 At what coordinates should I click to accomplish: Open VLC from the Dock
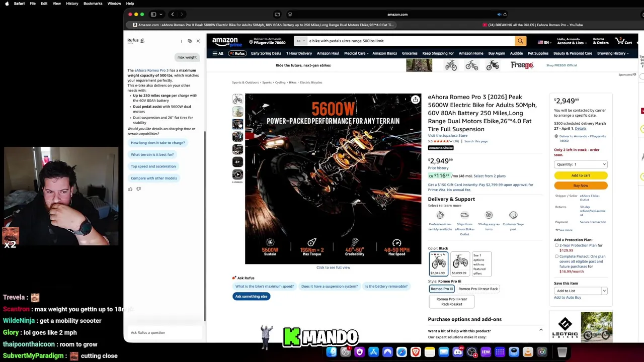[528, 352]
